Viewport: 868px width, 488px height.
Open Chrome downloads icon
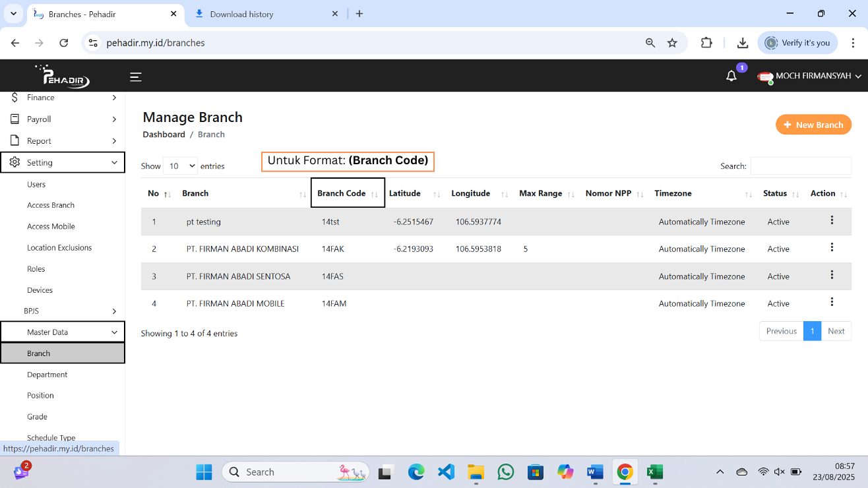point(743,43)
